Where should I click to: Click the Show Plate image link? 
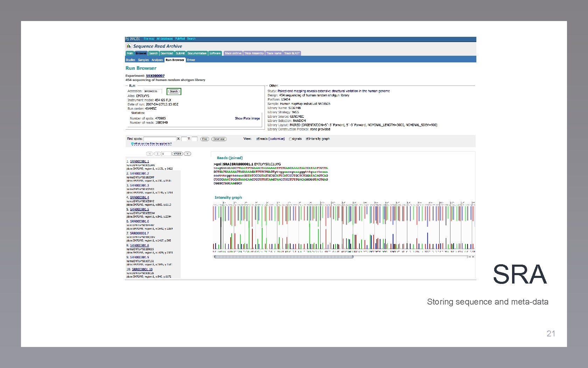coord(247,118)
